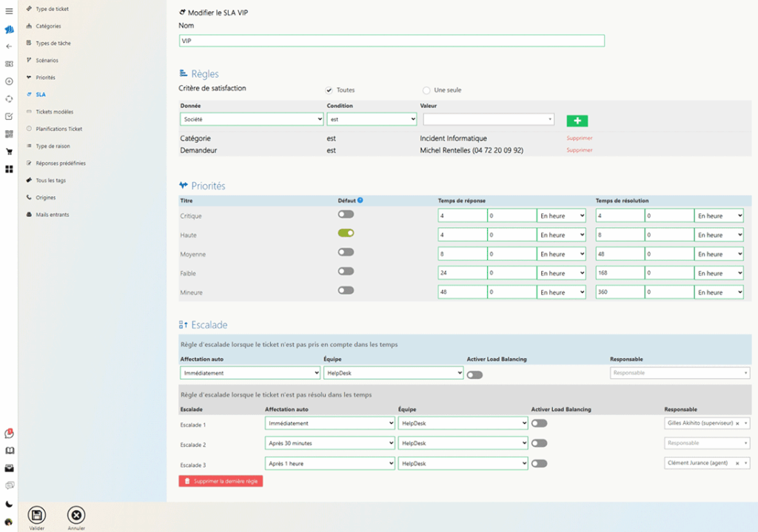Viewport: 758px width, 532px height.
Task: Enable default toggle for Critique priority
Action: (346, 215)
